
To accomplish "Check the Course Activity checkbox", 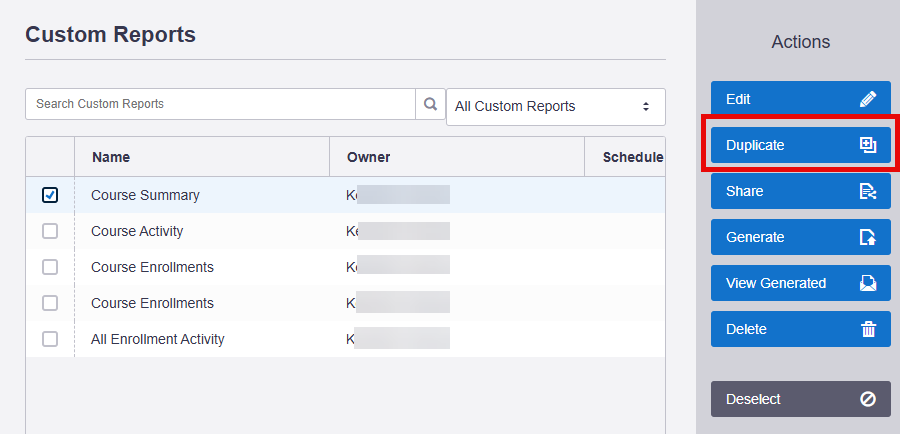I will (x=50, y=231).
